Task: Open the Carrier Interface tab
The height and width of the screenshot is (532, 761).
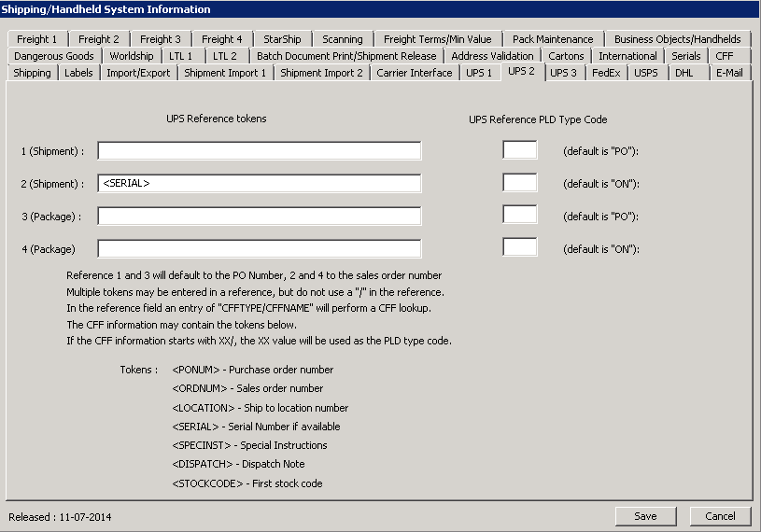Action: tap(415, 73)
